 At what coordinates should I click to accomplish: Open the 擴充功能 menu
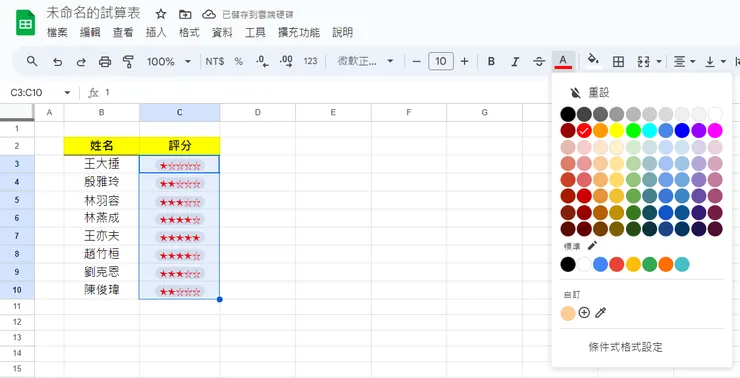299,33
